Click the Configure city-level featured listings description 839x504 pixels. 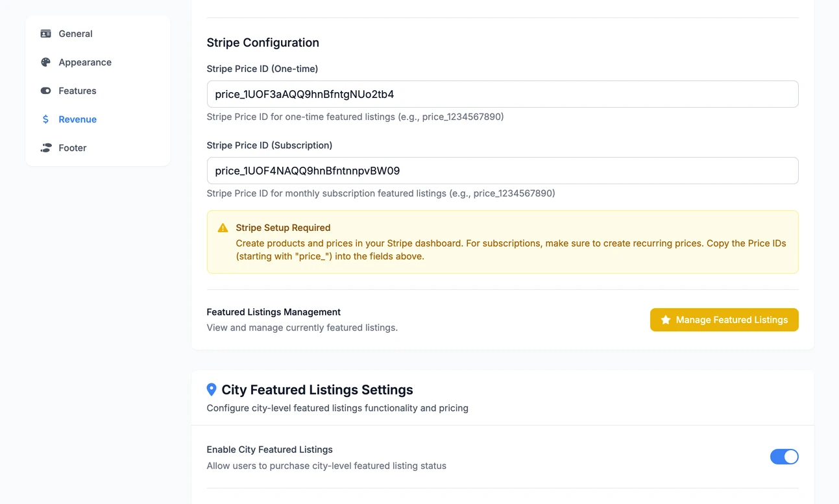(337, 408)
